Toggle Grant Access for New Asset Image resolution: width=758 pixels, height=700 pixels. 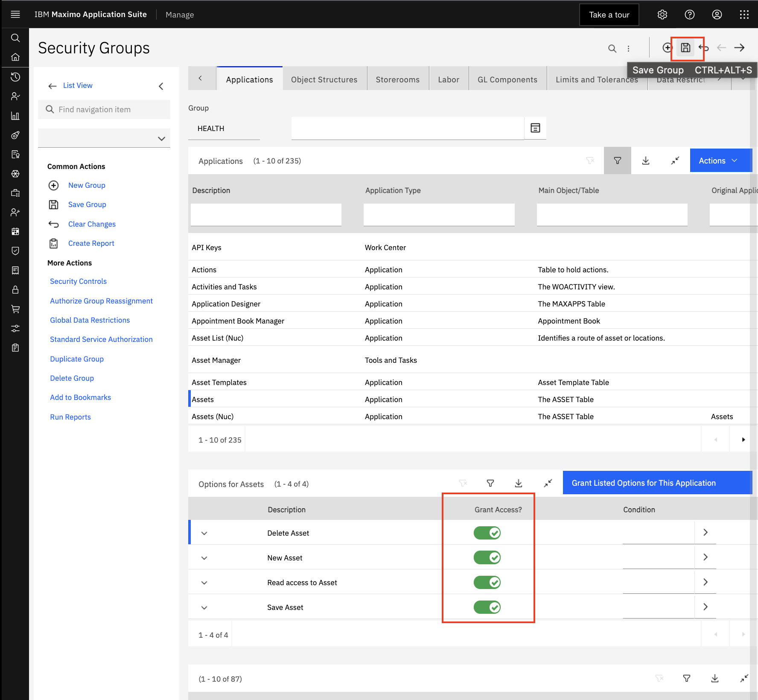487,557
